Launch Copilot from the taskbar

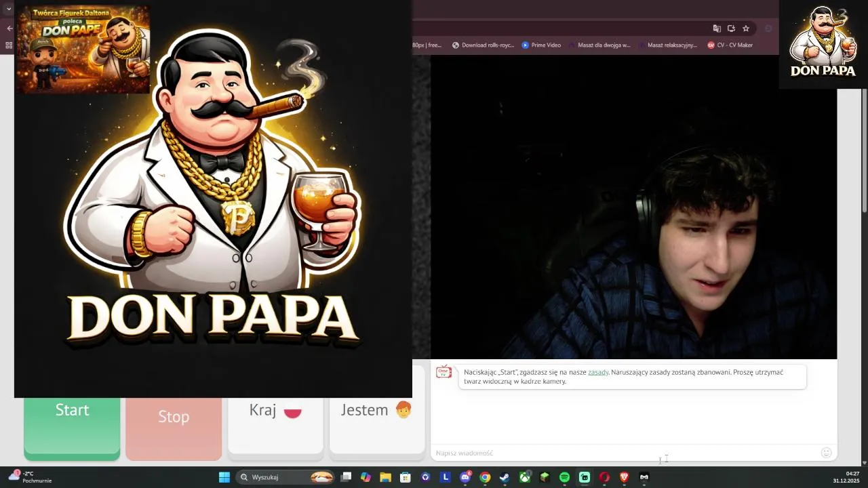[366, 477]
